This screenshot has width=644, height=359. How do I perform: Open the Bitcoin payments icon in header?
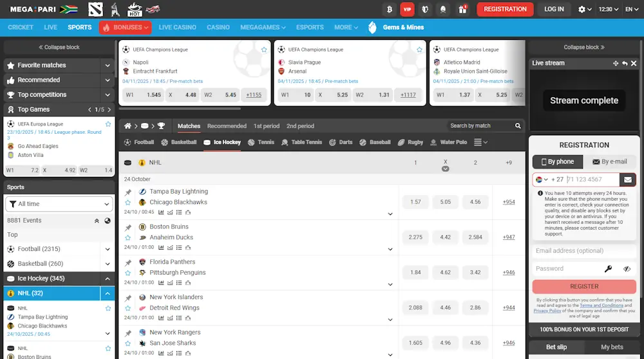(390, 9)
